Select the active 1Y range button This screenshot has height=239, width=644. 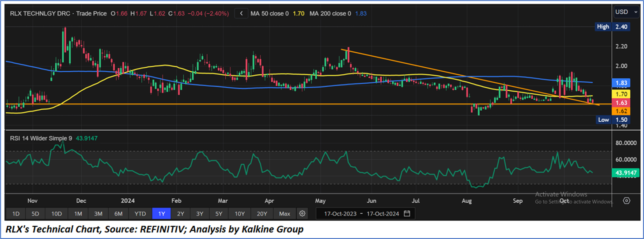point(161,214)
